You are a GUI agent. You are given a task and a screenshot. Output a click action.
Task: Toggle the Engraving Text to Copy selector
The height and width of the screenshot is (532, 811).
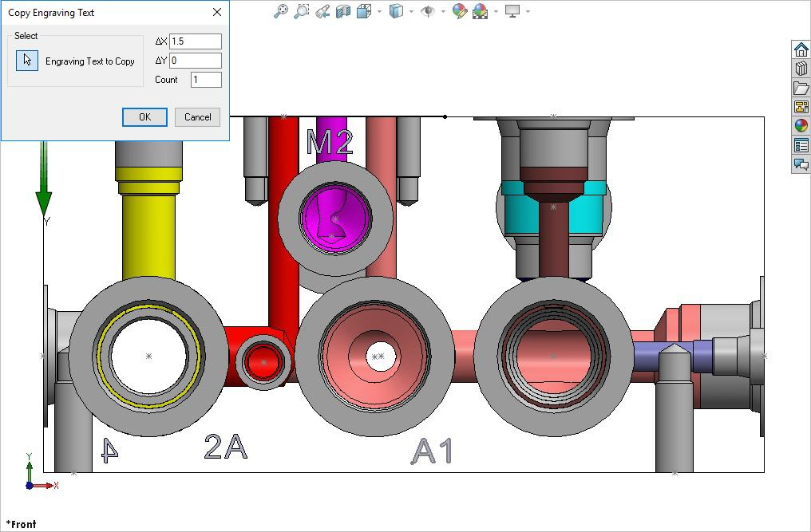pyautogui.click(x=27, y=61)
